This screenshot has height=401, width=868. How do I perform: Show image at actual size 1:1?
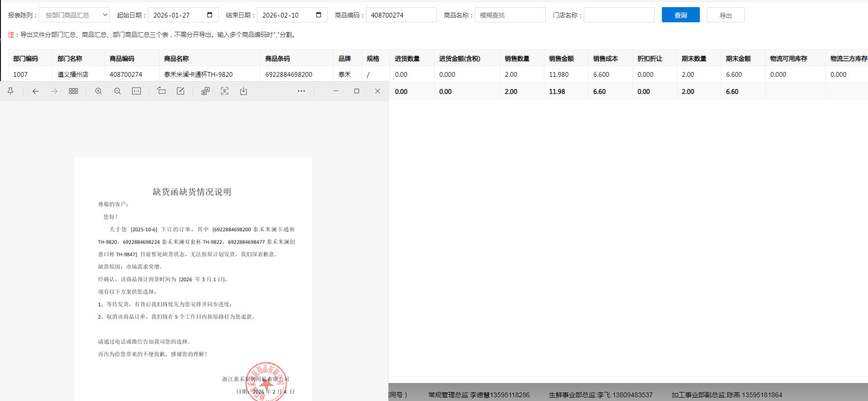pos(136,91)
